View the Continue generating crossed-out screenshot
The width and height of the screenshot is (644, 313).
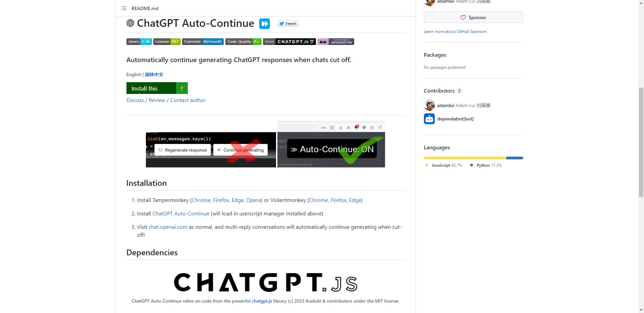pos(211,150)
